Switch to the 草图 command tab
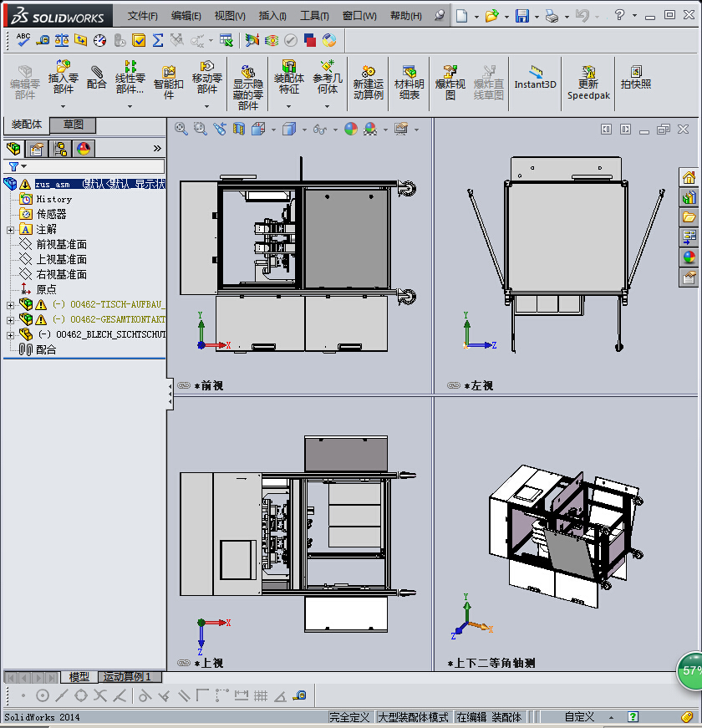This screenshot has width=702, height=728. click(x=73, y=125)
